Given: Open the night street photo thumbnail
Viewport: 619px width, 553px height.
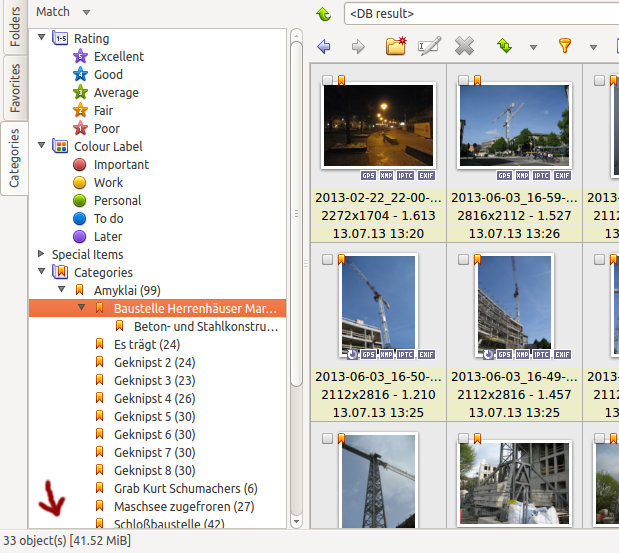Looking at the screenshot, I should coord(378,125).
